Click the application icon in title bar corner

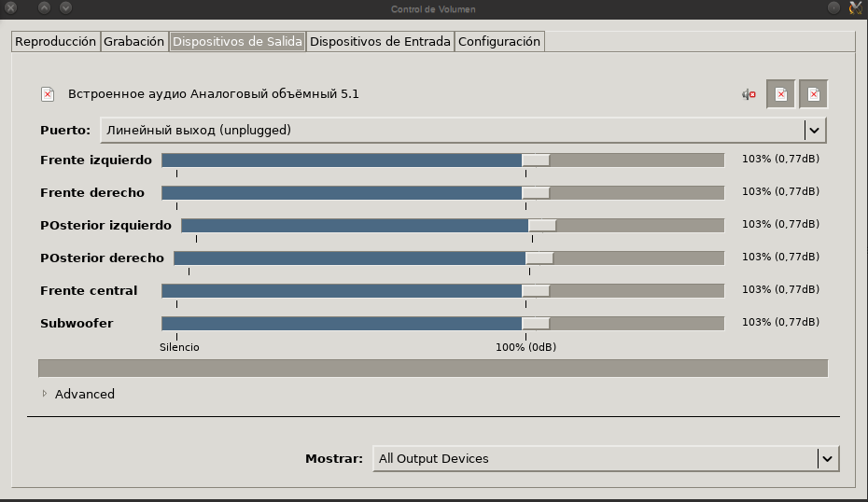tap(855, 8)
